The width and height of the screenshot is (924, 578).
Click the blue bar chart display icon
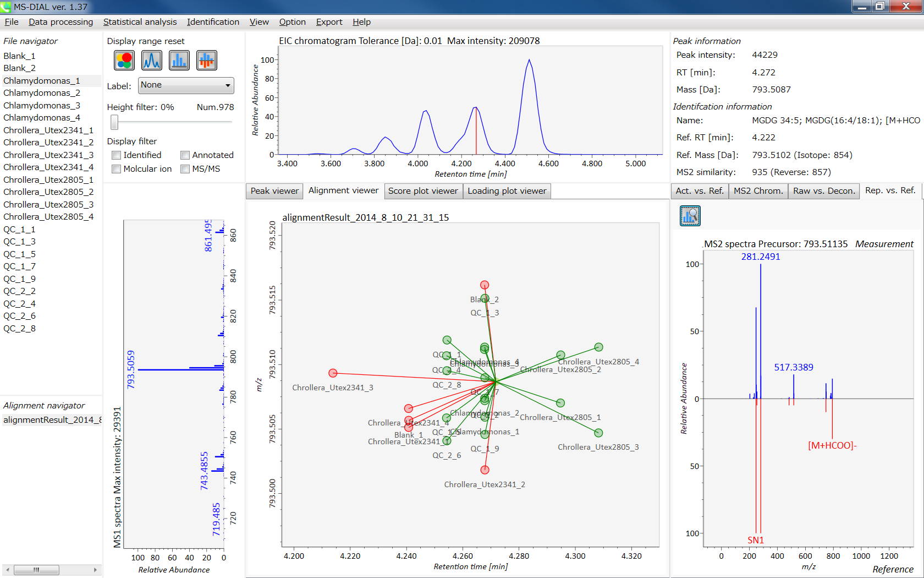[x=179, y=60]
